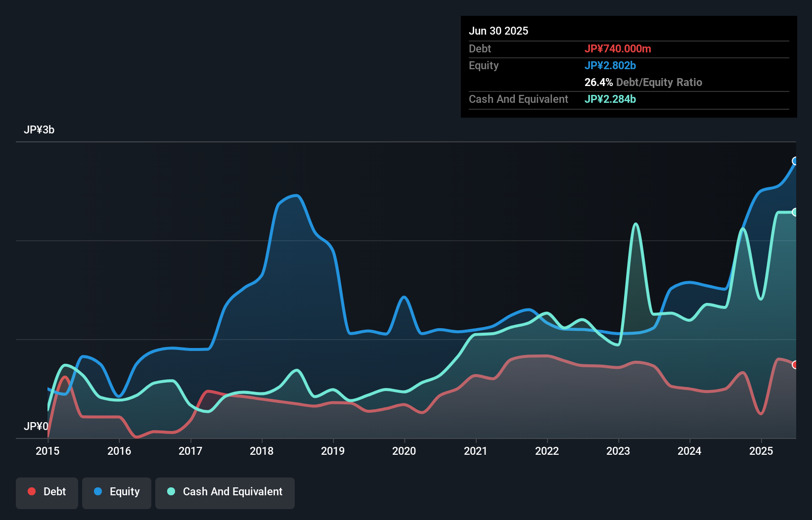
Task: Select the 2025 year axis label
Action: tap(762, 451)
